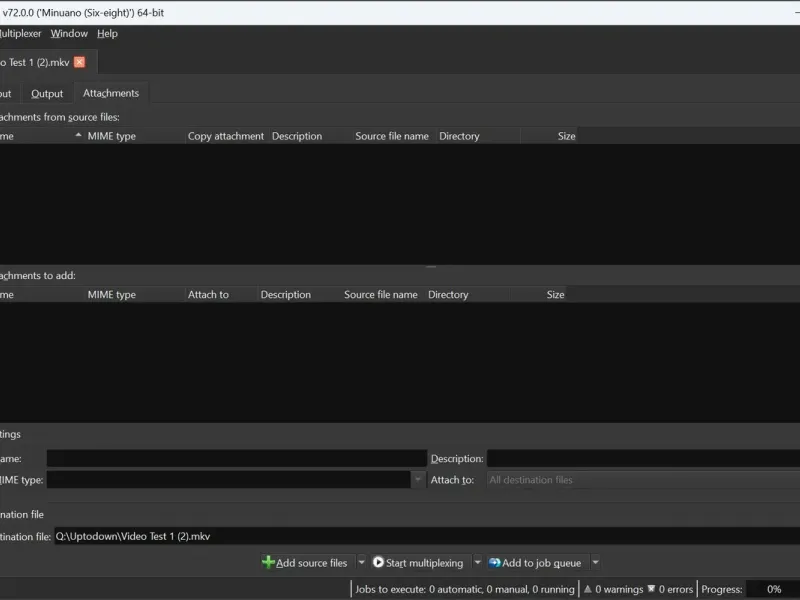
Task: Expand the Start multiplexing dropdown arrow
Action: [x=478, y=562]
